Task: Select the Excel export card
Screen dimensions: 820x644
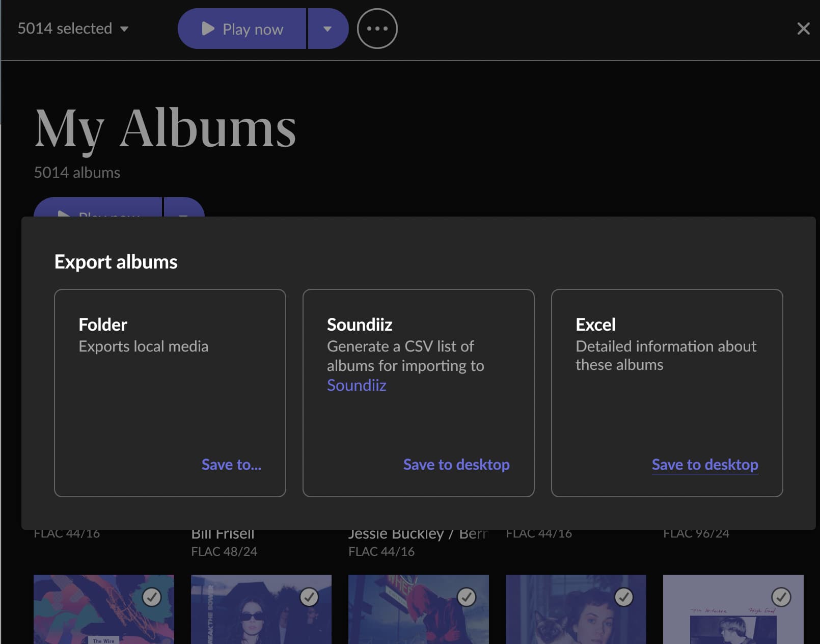Action: 667,393
